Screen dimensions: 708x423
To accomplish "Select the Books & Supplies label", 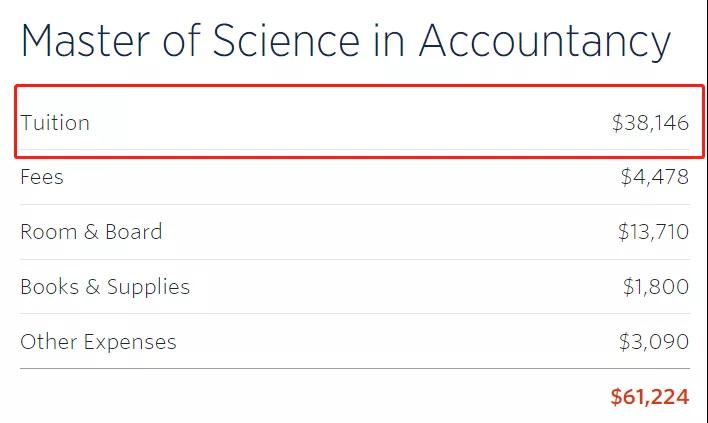I will [105, 287].
